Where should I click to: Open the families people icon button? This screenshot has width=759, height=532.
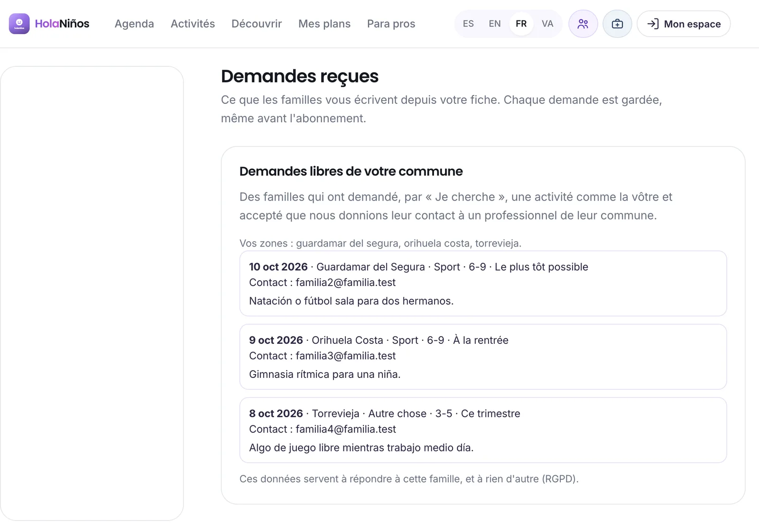point(583,24)
